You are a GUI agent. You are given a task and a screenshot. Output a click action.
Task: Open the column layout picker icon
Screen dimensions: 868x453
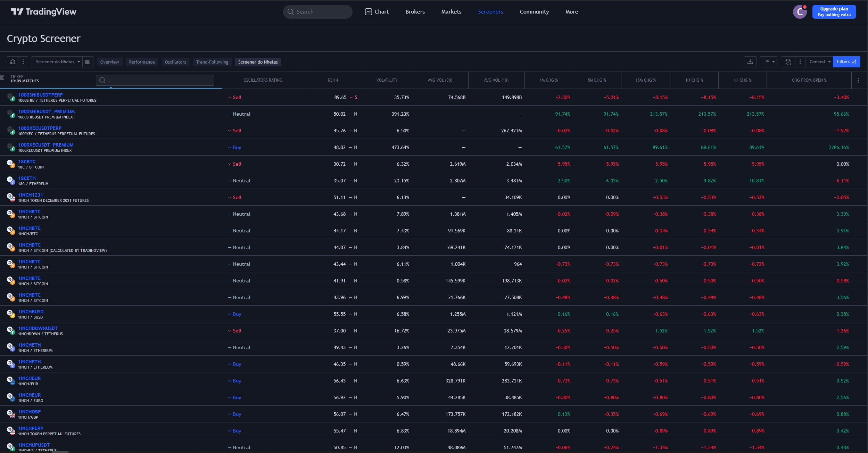(88, 61)
